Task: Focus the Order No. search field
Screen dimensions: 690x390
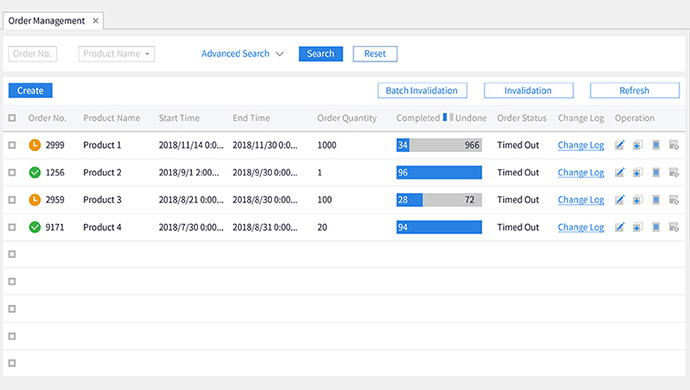Action: click(x=33, y=54)
